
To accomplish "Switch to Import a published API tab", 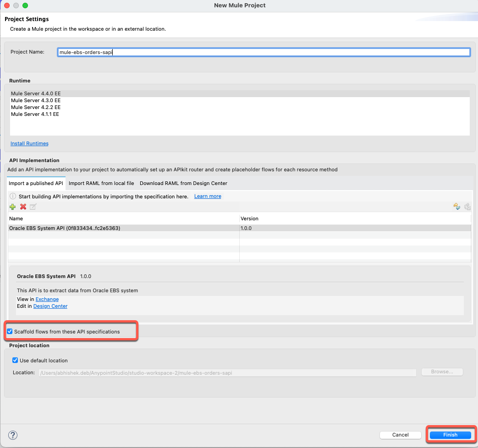I will coord(36,183).
